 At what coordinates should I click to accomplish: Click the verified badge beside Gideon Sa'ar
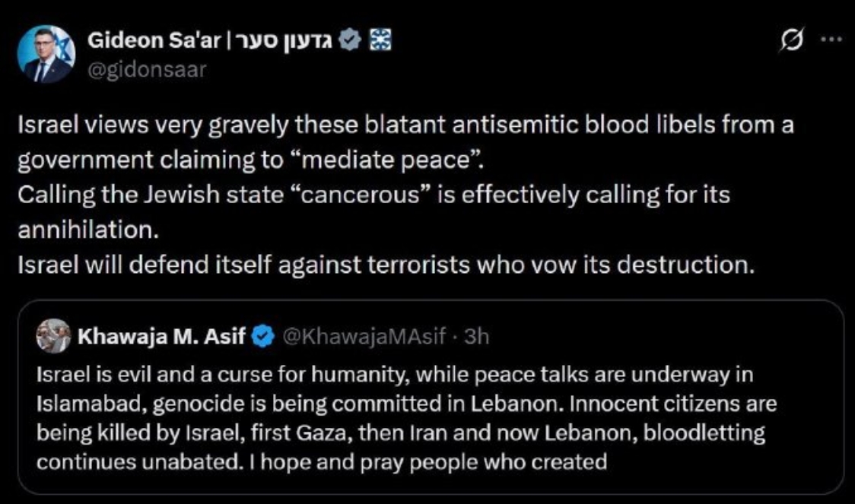[349, 40]
